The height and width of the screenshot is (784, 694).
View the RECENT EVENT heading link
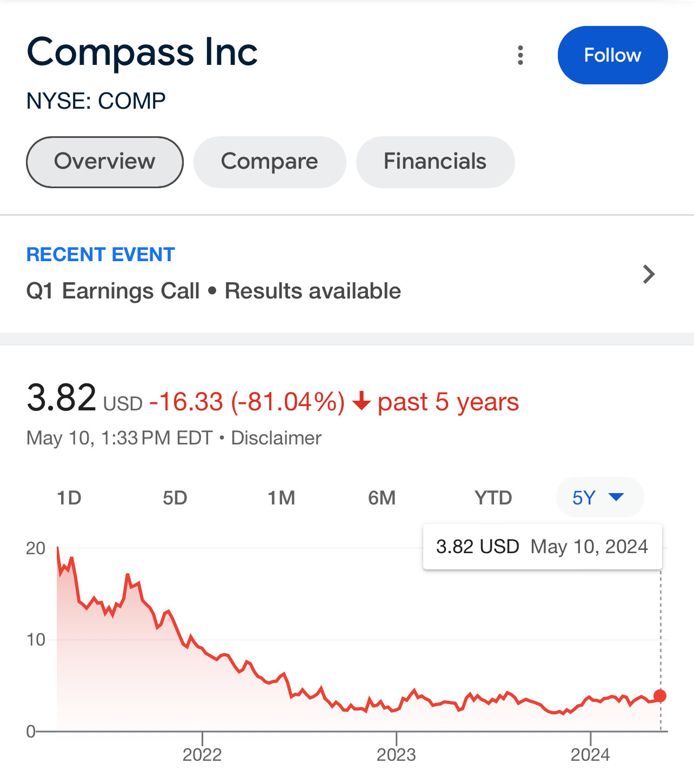[101, 254]
